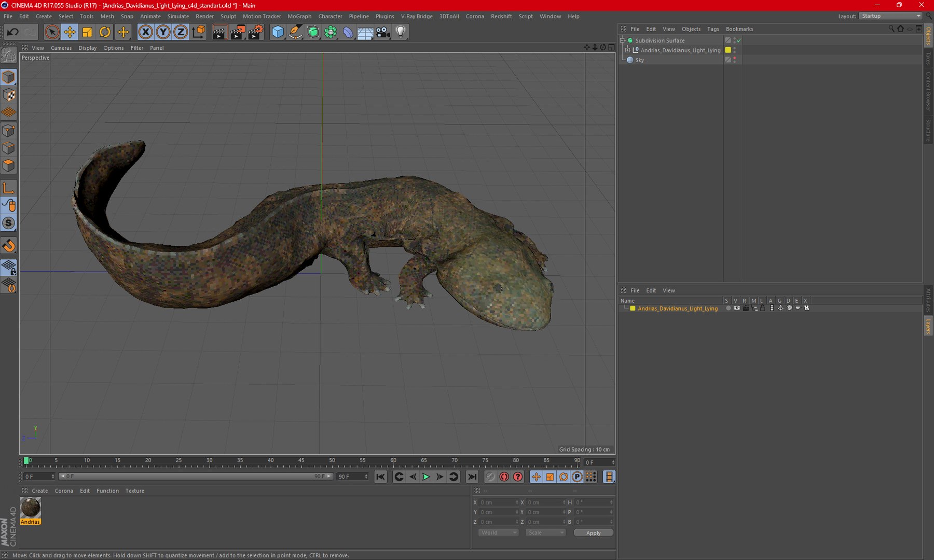Switch coordinate system icon
934x560 pixels.
pyautogui.click(x=198, y=32)
